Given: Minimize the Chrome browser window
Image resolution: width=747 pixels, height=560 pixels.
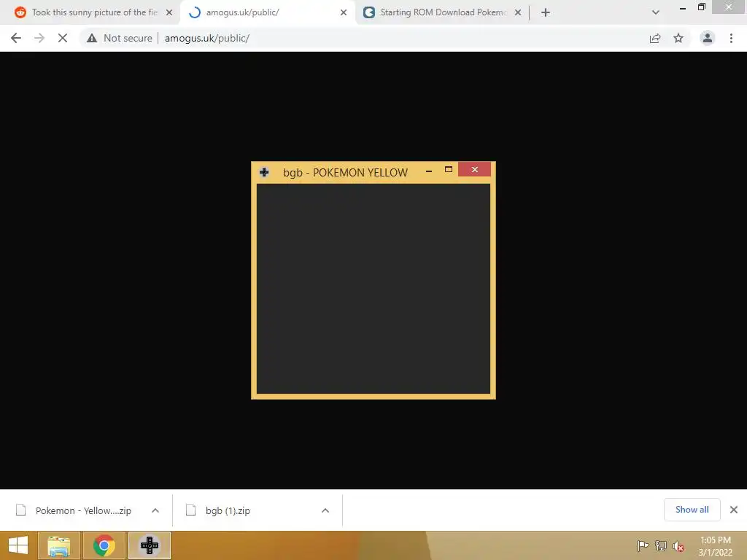Looking at the screenshot, I should click(683, 7).
